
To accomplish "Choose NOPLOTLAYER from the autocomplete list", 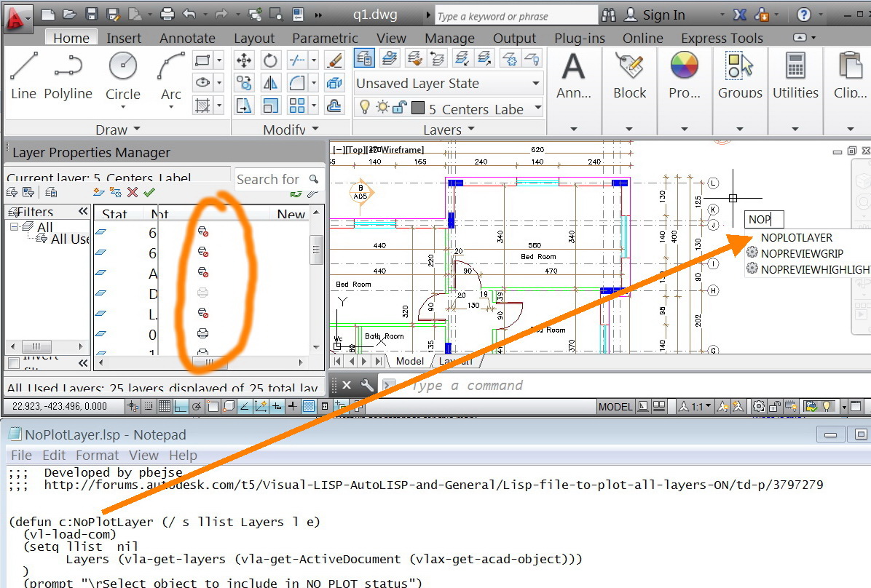I will click(796, 237).
